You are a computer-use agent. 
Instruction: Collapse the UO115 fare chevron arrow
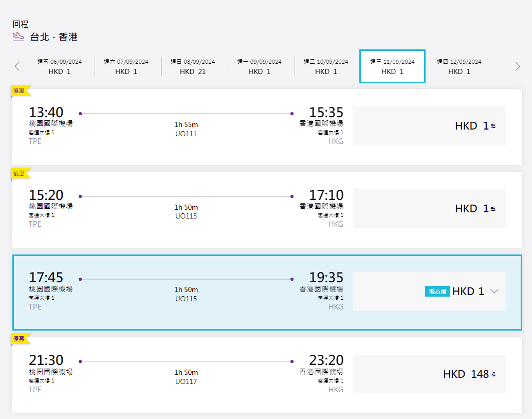pyautogui.click(x=494, y=292)
